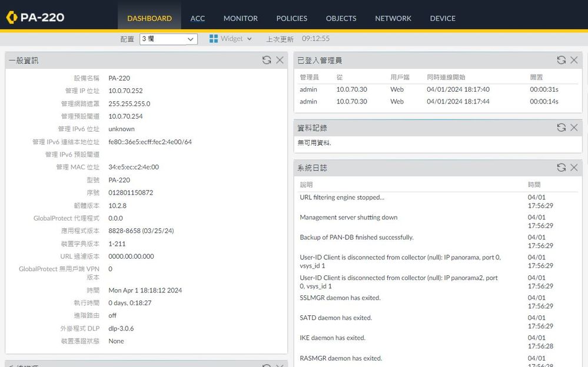Open the MONITOR tab
The height and width of the screenshot is (367, 588).
click(x=240, y=18)
